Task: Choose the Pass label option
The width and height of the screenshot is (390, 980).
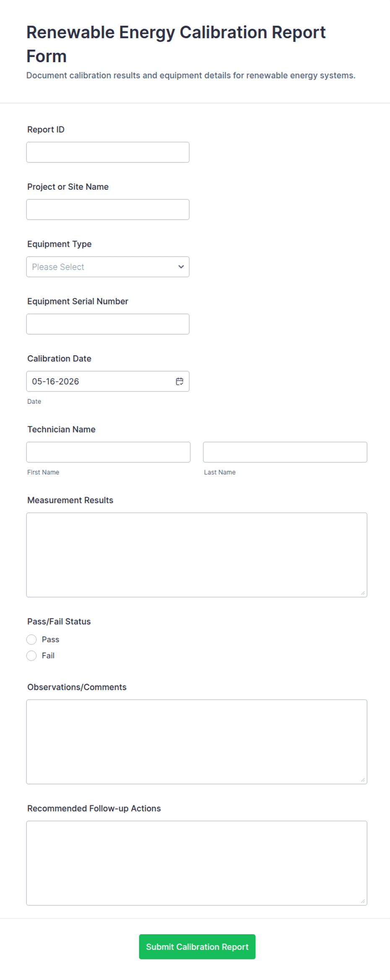Action: pos(50,639)
